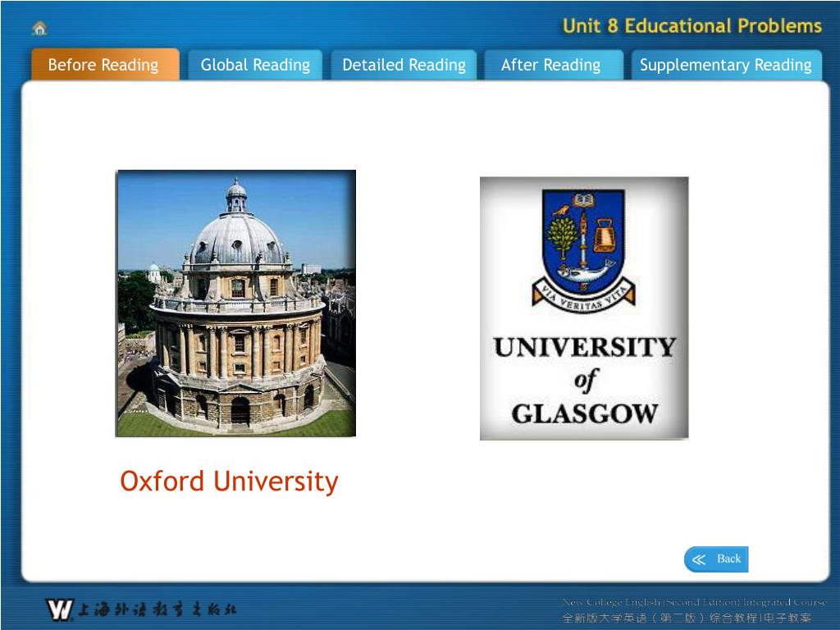
Task: Click the New College English Integrated Course footer text
Action: coord(694,602)
